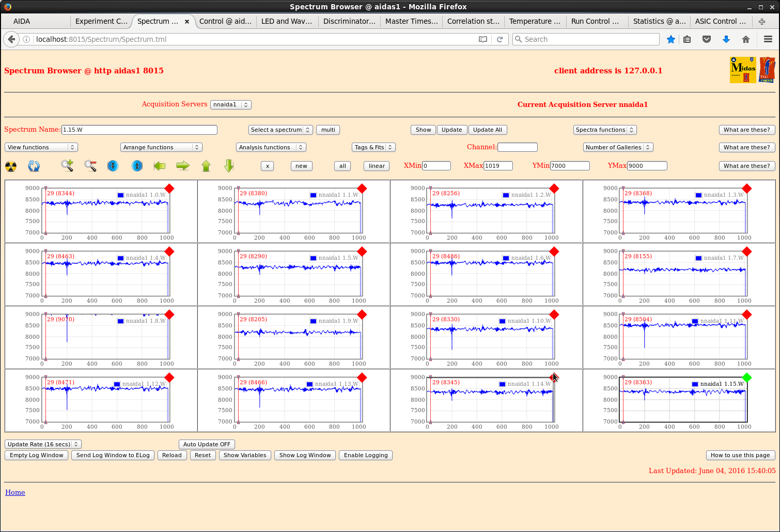Image resolution: width=780 pixels, height=532 pixels.
Task: Click the nnaida1 1.8.W spectrum plot
Action: 106,337
